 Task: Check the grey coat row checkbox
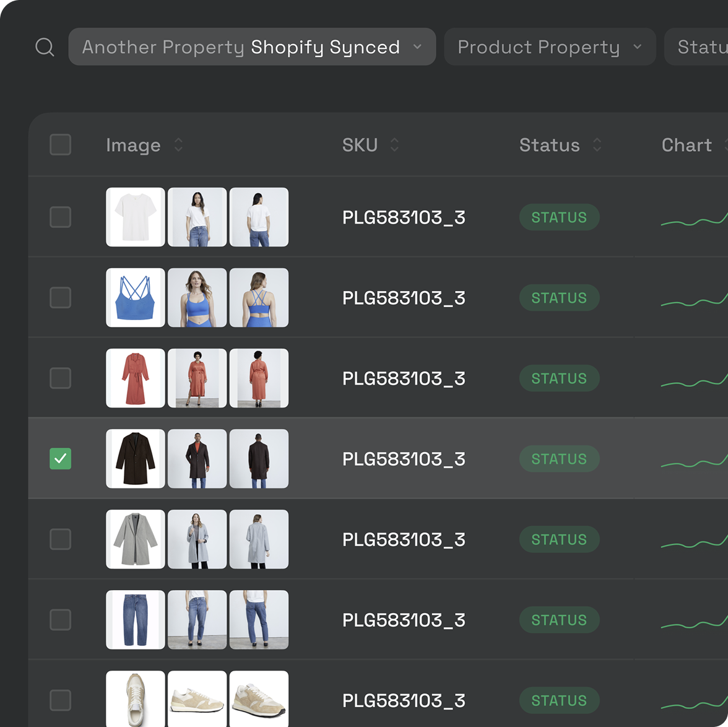tap(61, 539)
